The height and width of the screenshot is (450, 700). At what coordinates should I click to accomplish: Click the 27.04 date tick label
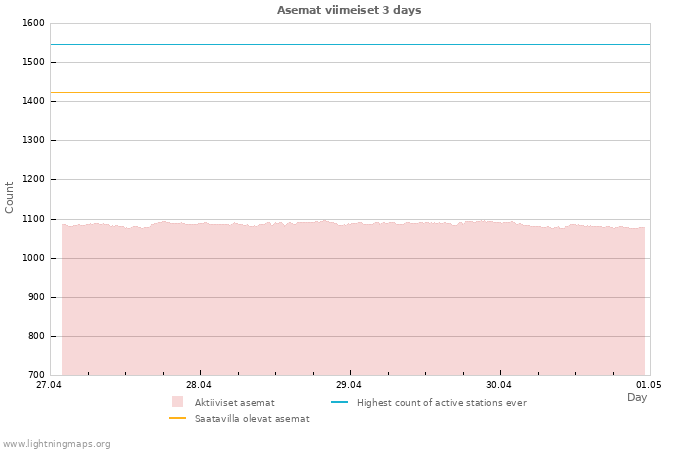click(49, 384)
